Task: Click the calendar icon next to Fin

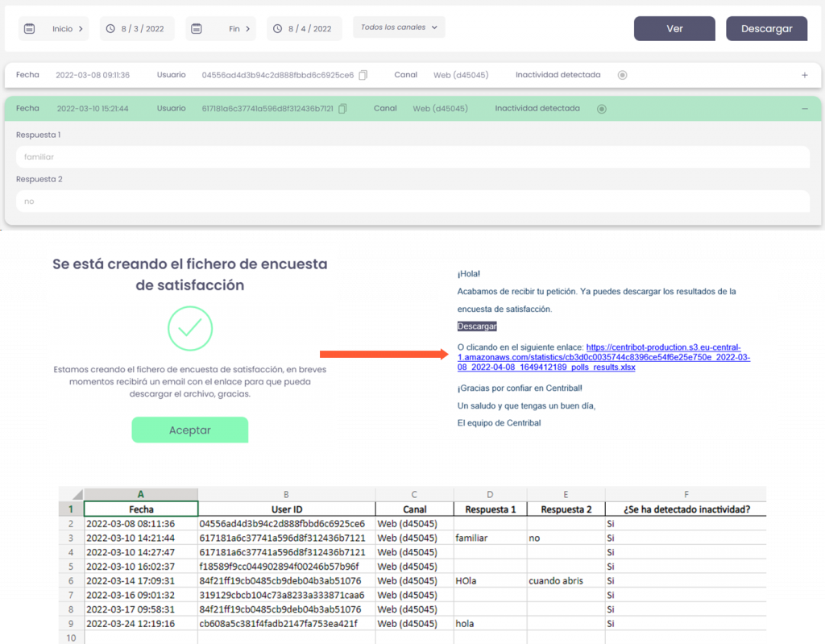Action: (197, 28)
